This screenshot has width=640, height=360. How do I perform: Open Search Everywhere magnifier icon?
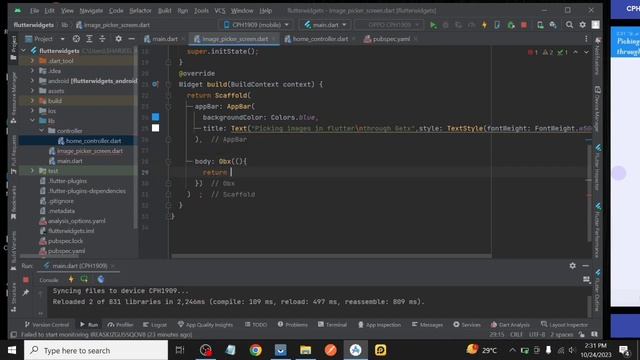569,25
